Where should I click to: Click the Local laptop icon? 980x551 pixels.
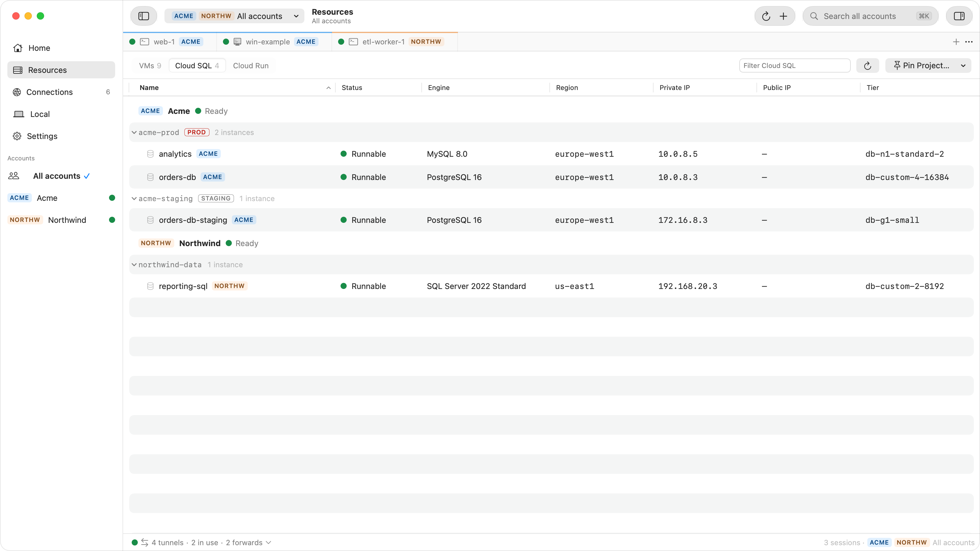tap(19, 114)
